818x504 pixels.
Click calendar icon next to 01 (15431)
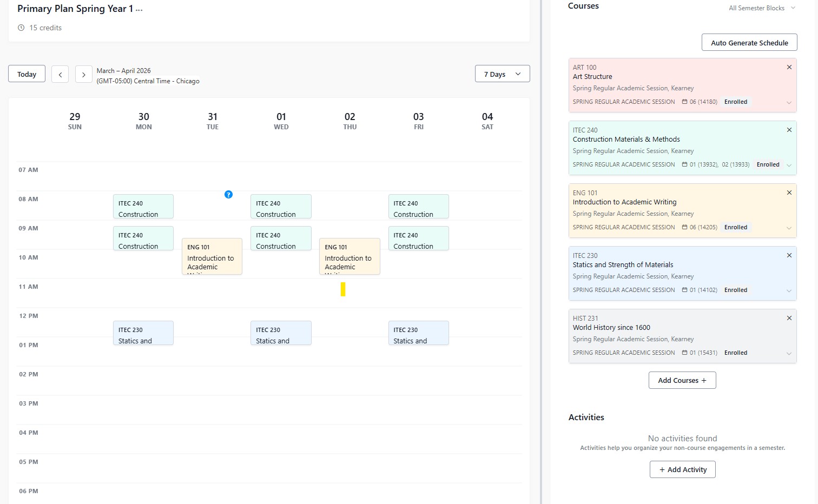click(x=684, y=353)
